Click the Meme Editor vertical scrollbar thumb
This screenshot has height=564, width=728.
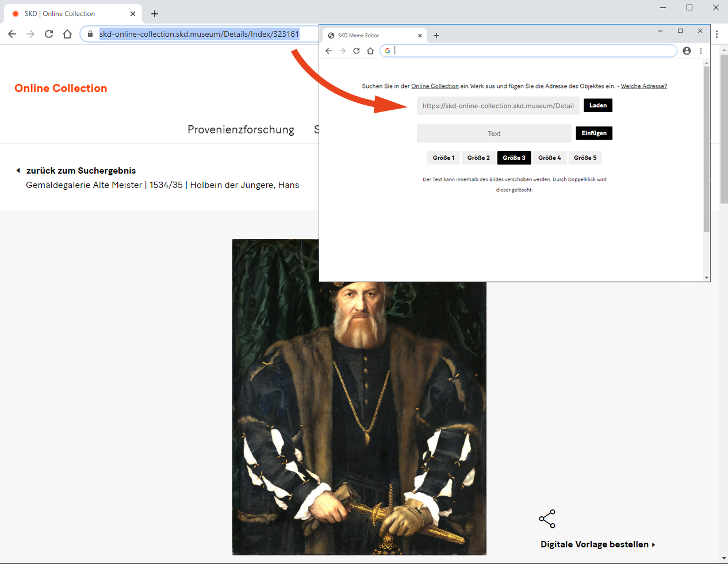click(x=707, y=148)
